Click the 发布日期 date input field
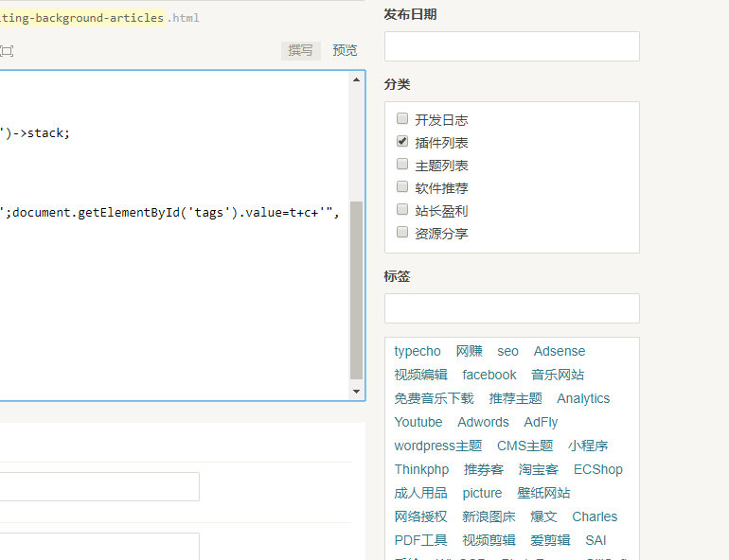The width and height of the screenshot is (729, 560). click(x=512, y=46)
